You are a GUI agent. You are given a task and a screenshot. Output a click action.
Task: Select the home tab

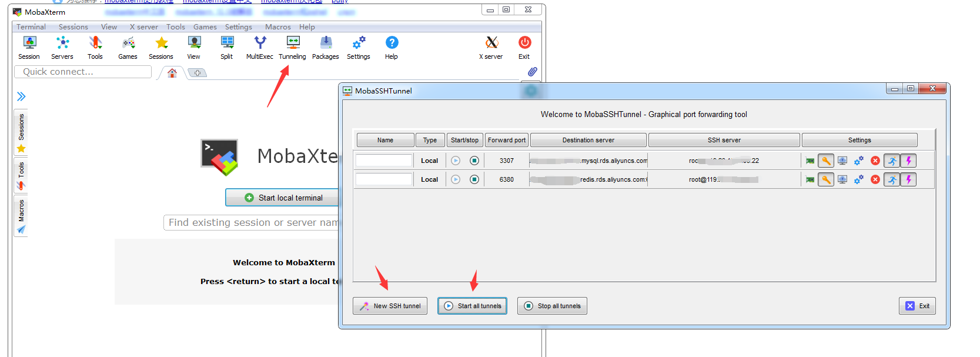172,73
